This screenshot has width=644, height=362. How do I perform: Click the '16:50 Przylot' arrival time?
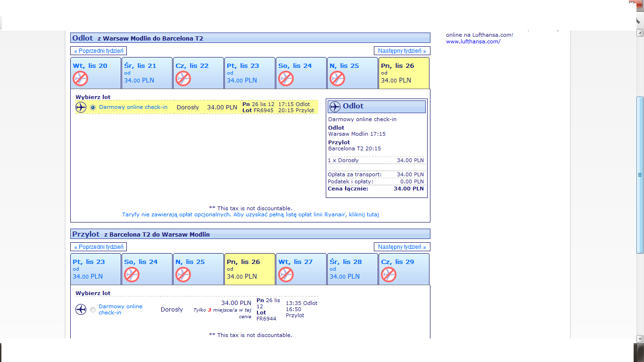(x=295, y=313)
